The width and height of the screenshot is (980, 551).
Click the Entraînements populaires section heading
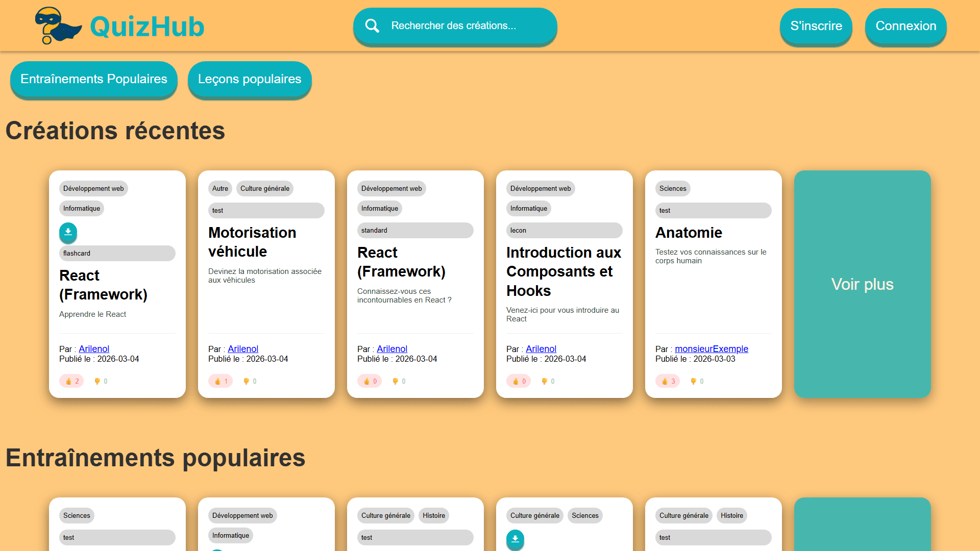pos(156,458)
